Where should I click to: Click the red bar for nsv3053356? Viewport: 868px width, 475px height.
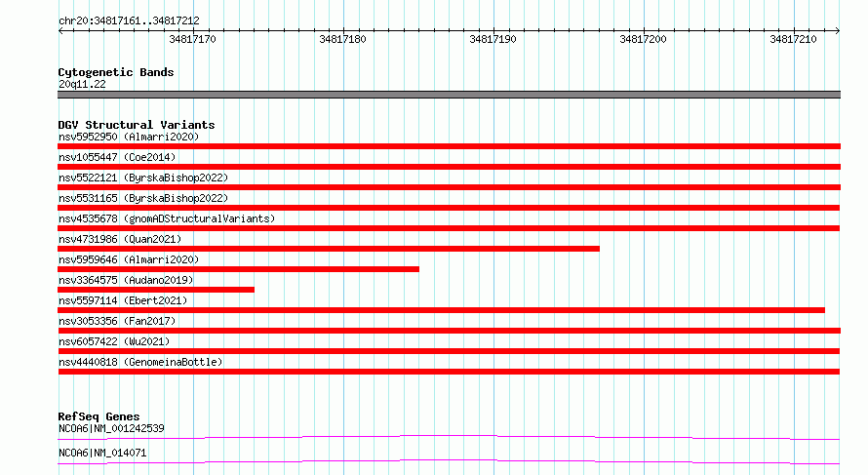[x=449, y=331]
